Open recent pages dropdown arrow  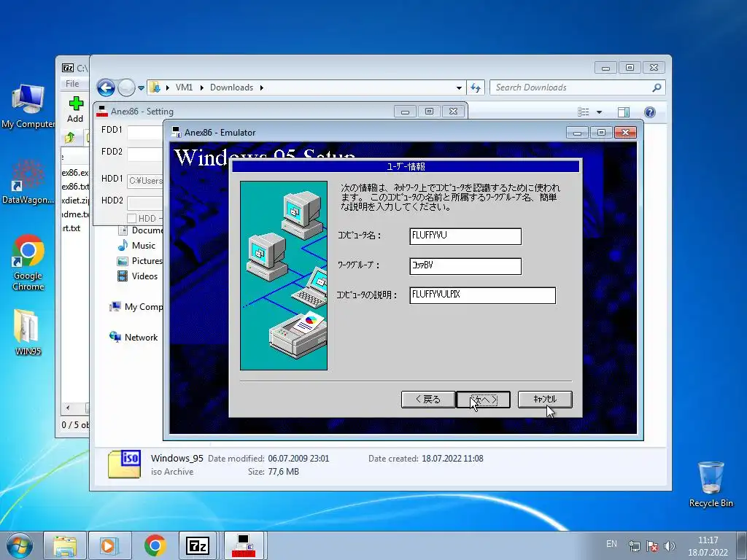pyautogui.click(x=141, y=88)
